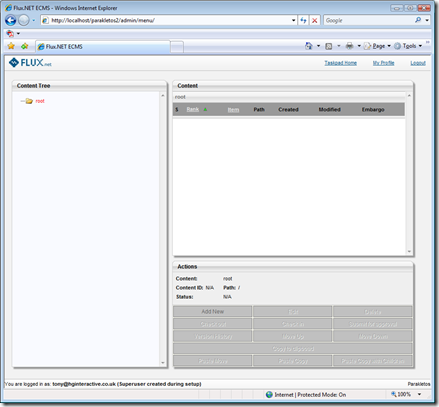The image size is (439, 407).
Task: Click the Move Down button
Action: click(373, 336)
